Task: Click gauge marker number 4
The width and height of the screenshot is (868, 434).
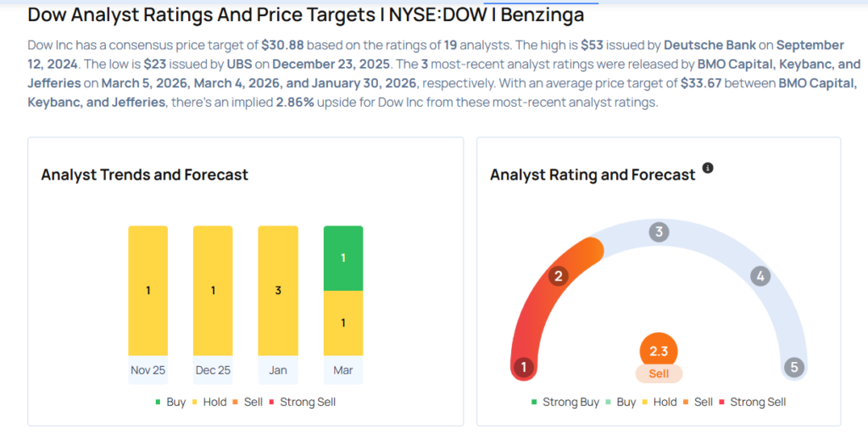Action: (x=760, y=276)
